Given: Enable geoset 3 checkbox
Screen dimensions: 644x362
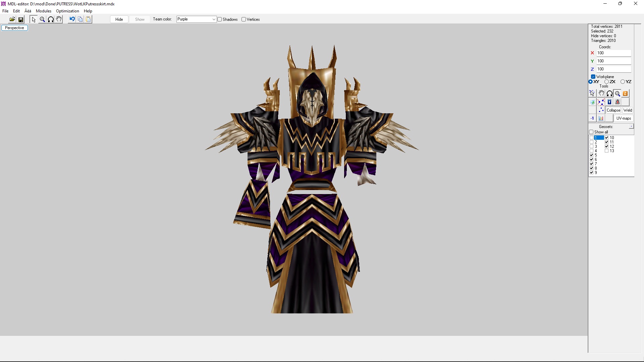Looking at the screenshot, I should pos(591,146).
